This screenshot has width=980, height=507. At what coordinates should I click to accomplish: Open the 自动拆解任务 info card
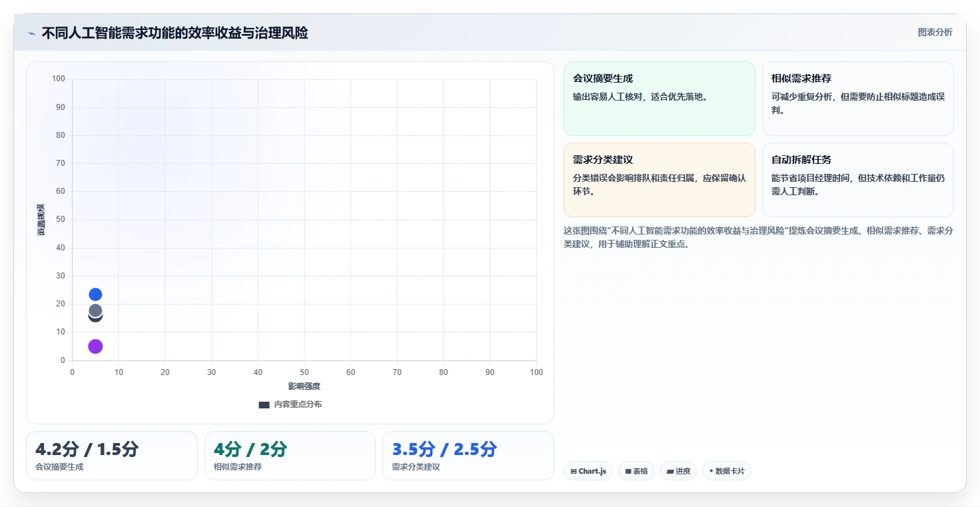point(857,180)
